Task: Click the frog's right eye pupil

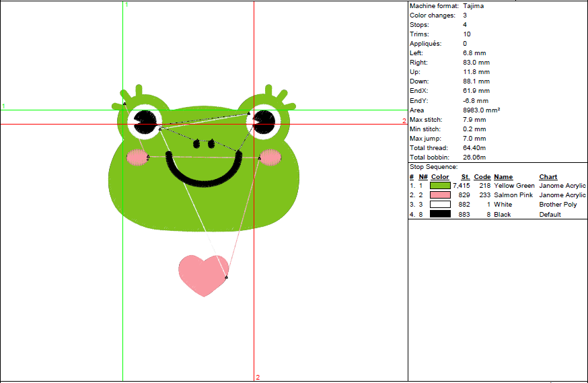Action: click(264, 122)
